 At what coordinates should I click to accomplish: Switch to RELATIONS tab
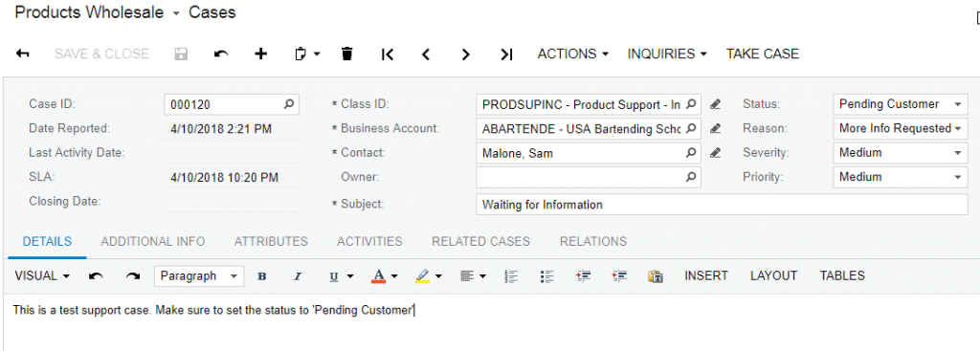pyautogui.click(x=593, y=242)
